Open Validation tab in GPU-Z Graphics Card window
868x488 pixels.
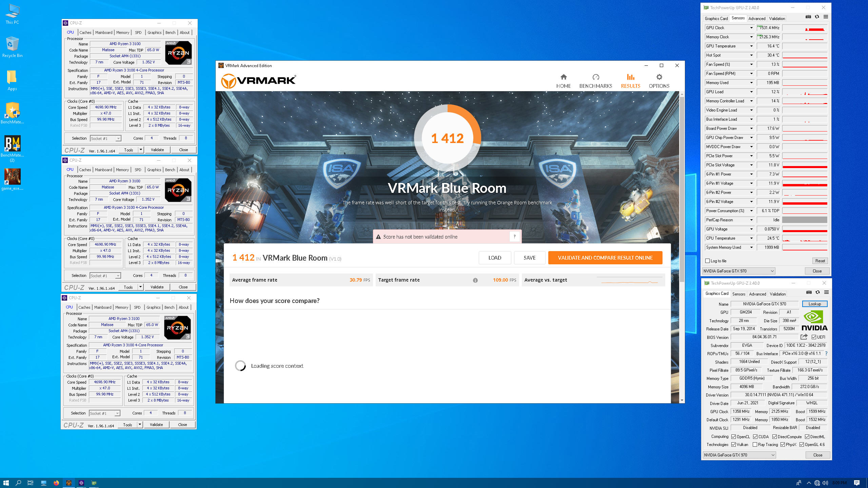pyautogui.click(x=778, y=294)
